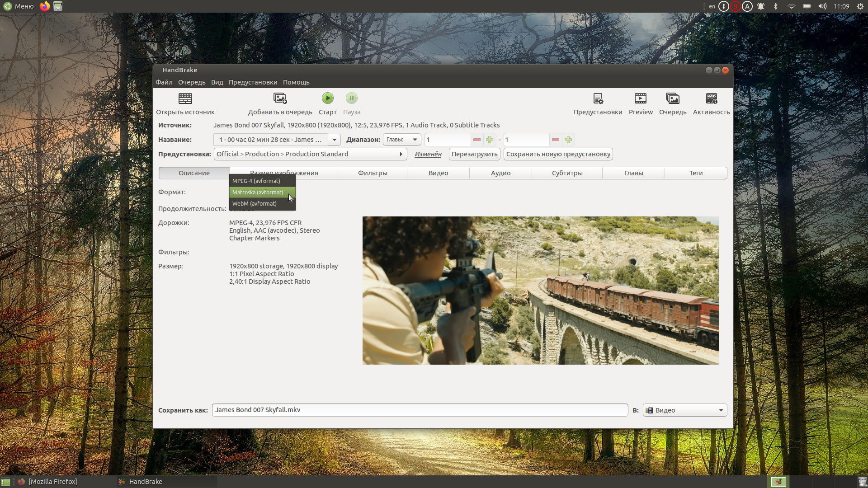Open the destination folder dropdown
This screenshot has width=868, height=488.
click(x=685, y=410)
